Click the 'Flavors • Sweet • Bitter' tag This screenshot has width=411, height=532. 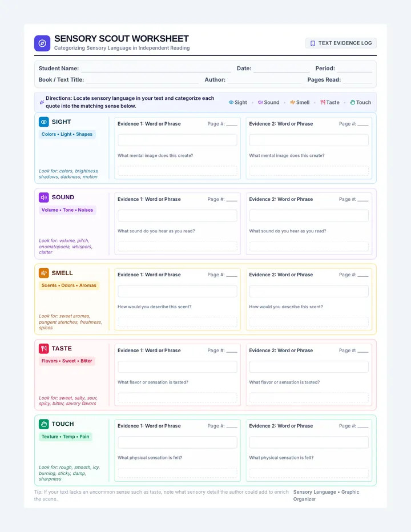[67, 361]
